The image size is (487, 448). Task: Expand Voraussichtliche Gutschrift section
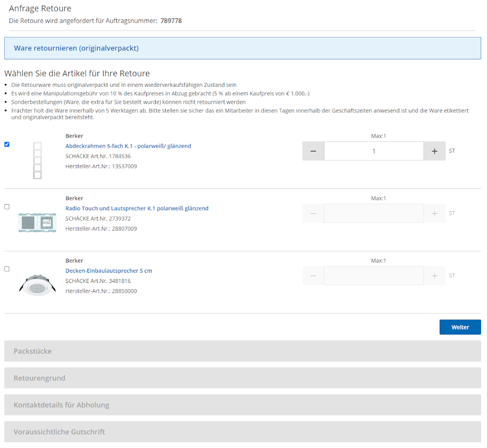click(x=243, y=431)
